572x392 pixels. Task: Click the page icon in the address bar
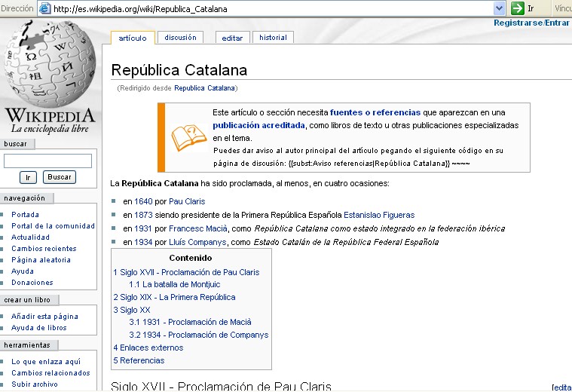pos(45,8)
